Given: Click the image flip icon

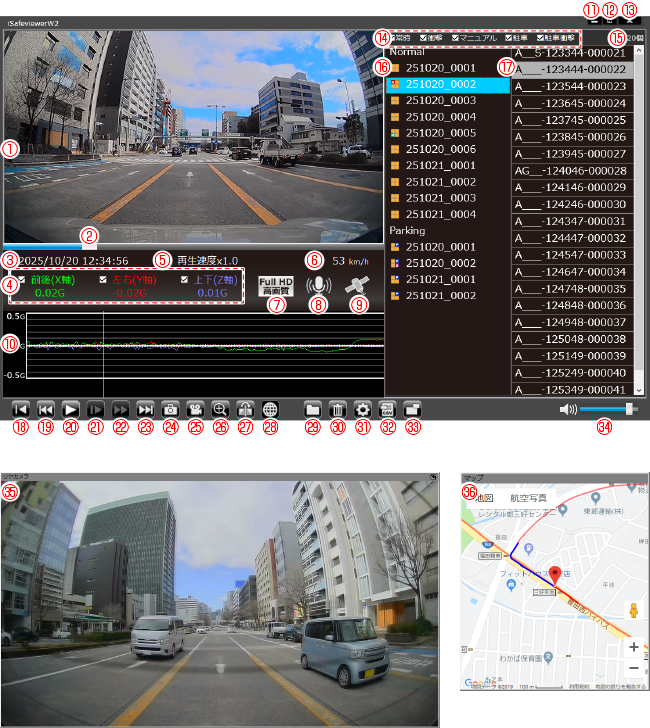Looking at the screenshot, I should click(x=245, y=410).
